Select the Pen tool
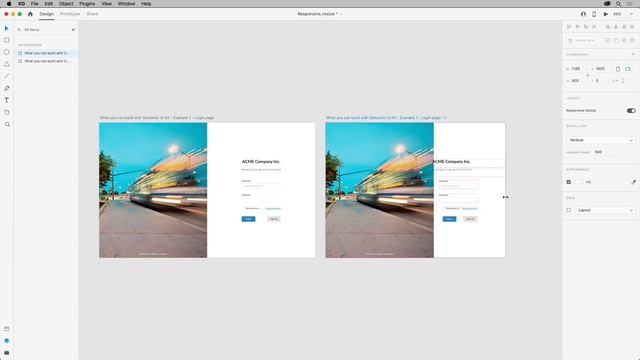Image resolution: width=640 pixels, height=360 pixels. tap(7, 88)
